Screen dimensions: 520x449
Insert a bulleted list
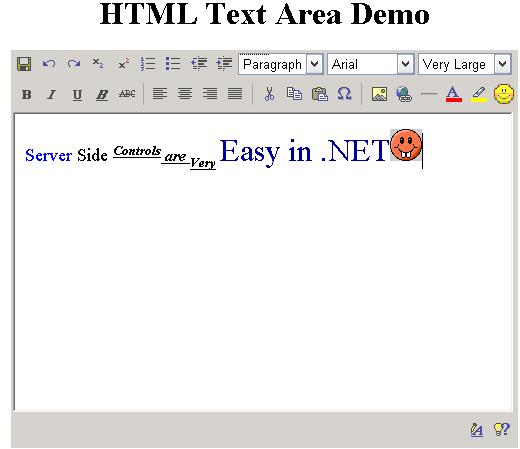173,64
